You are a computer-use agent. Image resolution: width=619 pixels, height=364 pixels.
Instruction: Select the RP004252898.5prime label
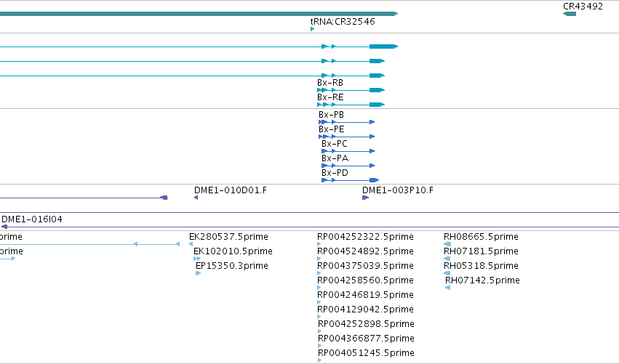[367, 324]
